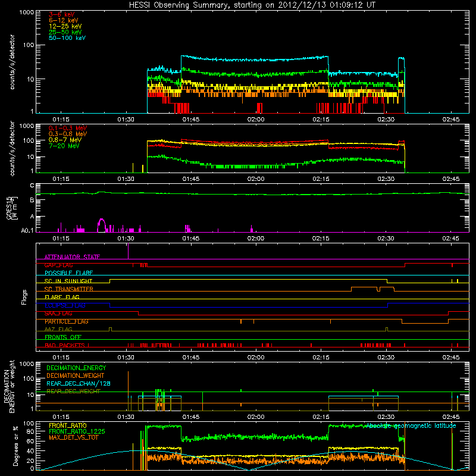This screenshot has width=476, height=476.
Task: Select the "SC_TRANSMITTER" flag label
Action: (x=68, y=289)
